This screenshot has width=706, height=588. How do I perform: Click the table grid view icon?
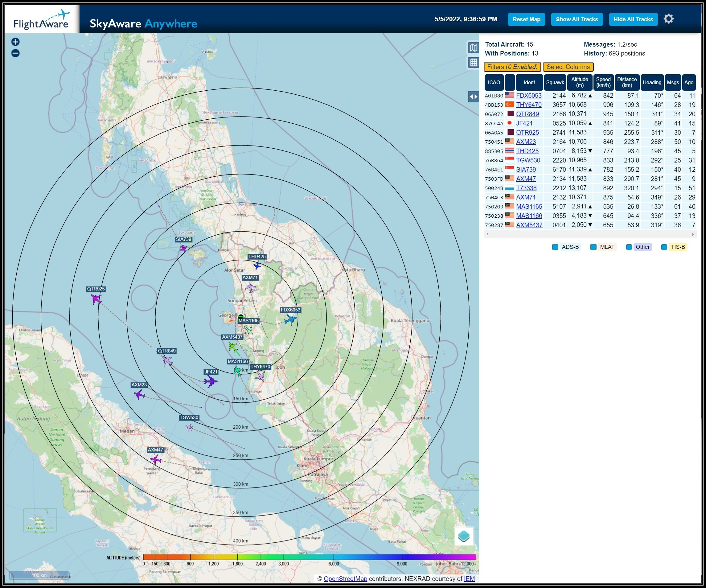[x=473, y=63]
